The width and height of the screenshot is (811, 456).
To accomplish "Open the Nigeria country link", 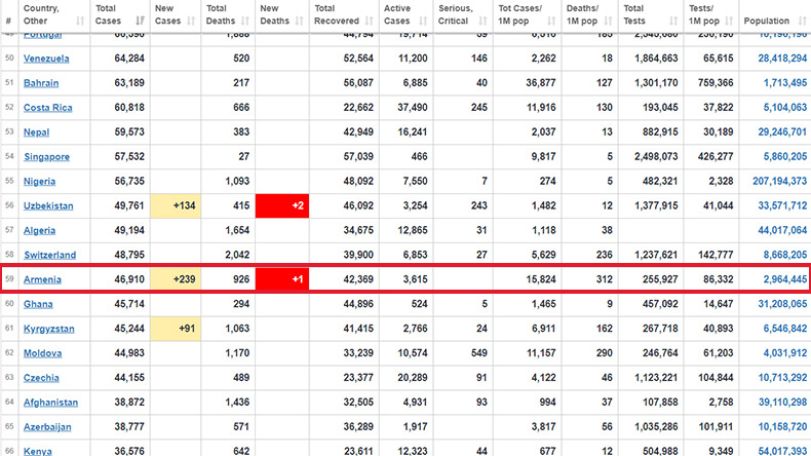I will pos(39,181).
